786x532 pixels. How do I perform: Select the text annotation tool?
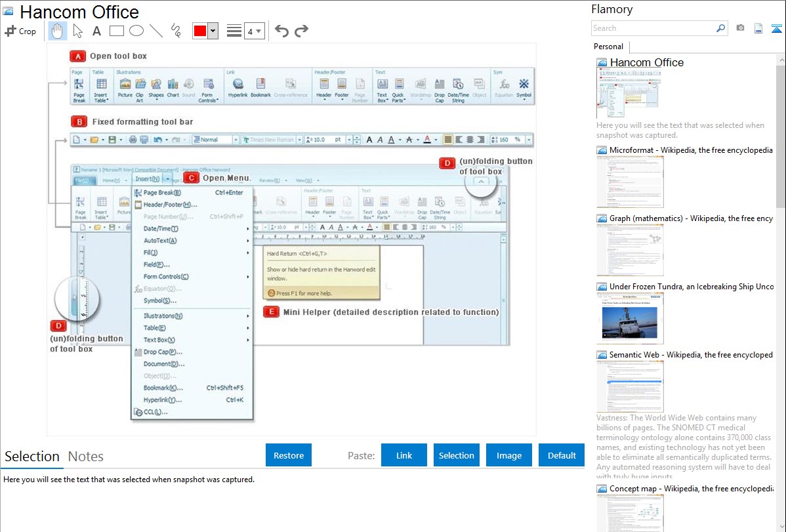tap(96, 31)
